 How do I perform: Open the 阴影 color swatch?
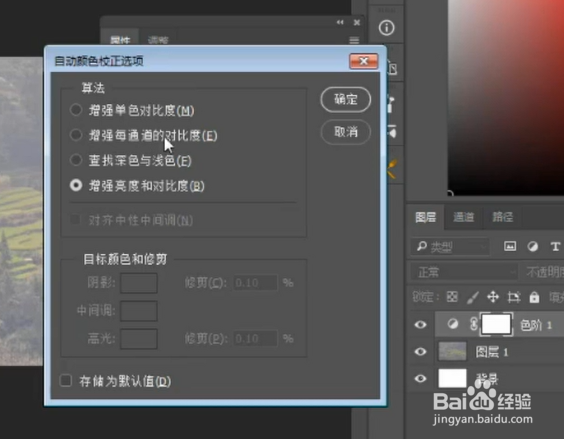(x=138, y=283)
